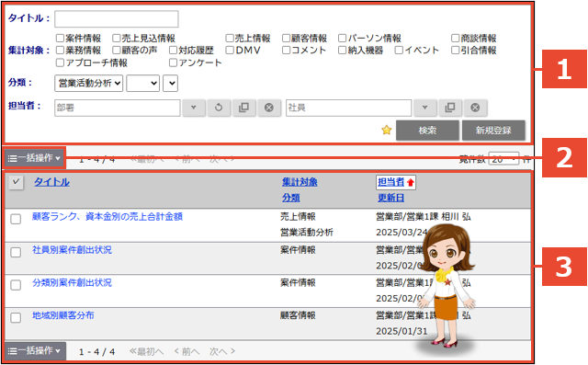Check the 案件情報 checkbox
588x365 pixels.
pos(60,38)
